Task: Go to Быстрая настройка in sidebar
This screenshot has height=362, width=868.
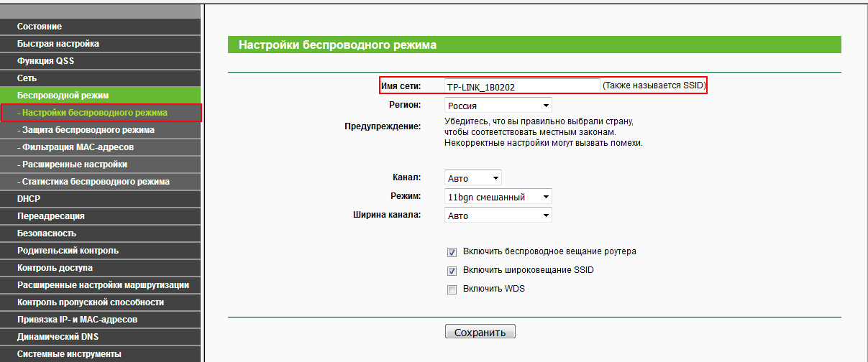Action: click(101, 44)
